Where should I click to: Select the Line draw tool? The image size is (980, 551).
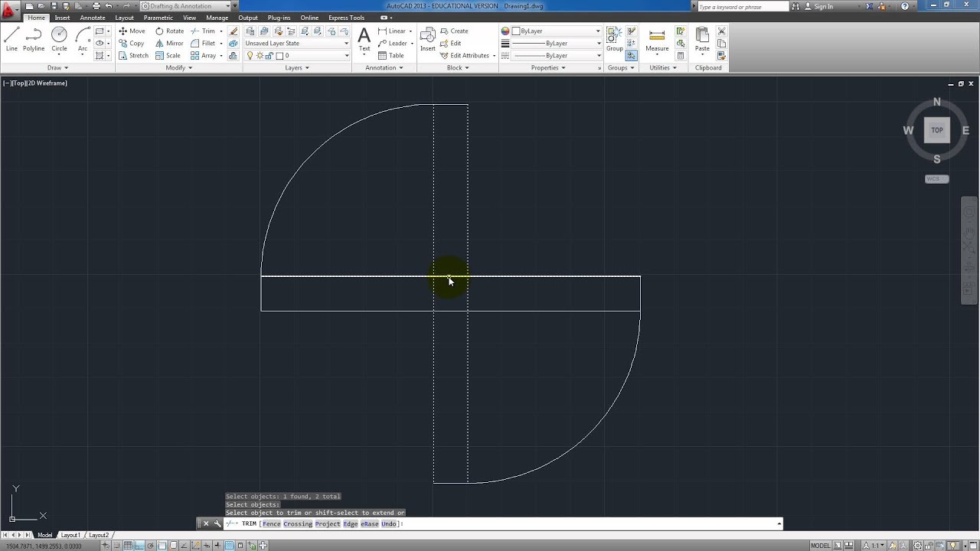tap(11, 39)
